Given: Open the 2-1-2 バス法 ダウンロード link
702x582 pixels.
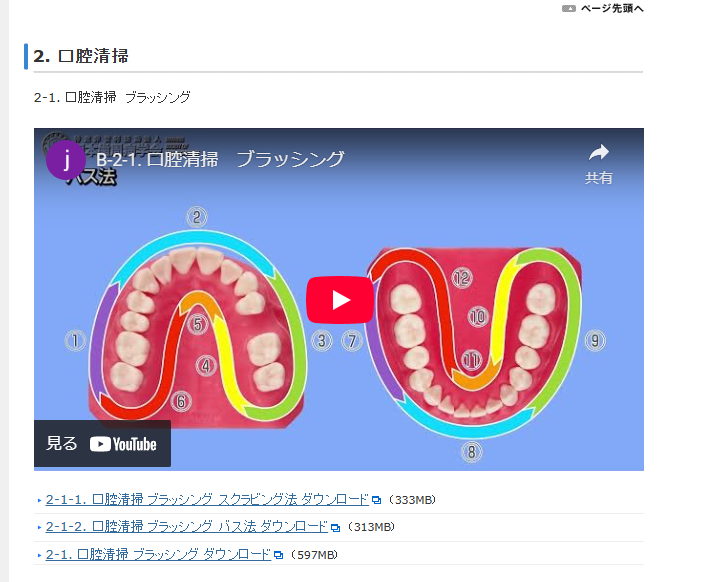Looking at the screenshot, I should click(187, 527).
